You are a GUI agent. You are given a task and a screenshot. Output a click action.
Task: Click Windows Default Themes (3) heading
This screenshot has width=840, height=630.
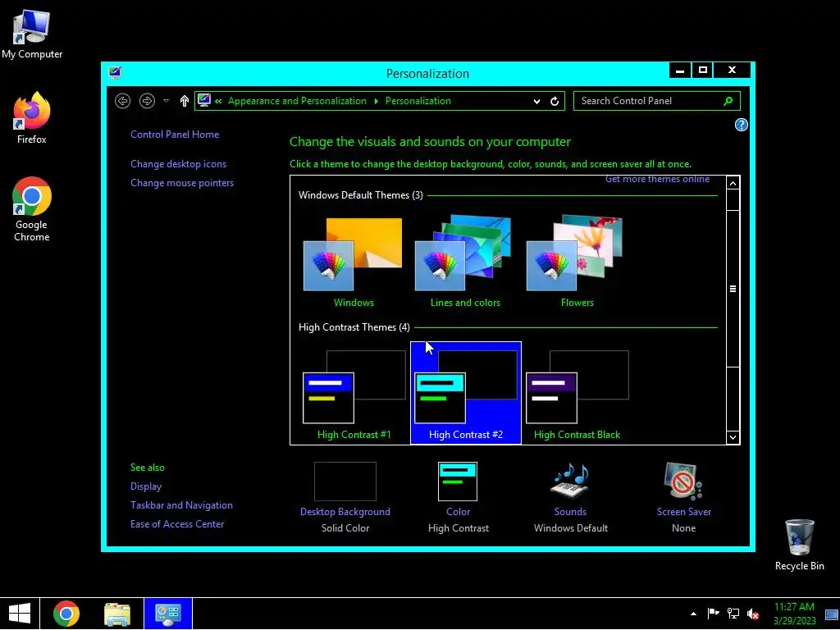tap(361, 195)
